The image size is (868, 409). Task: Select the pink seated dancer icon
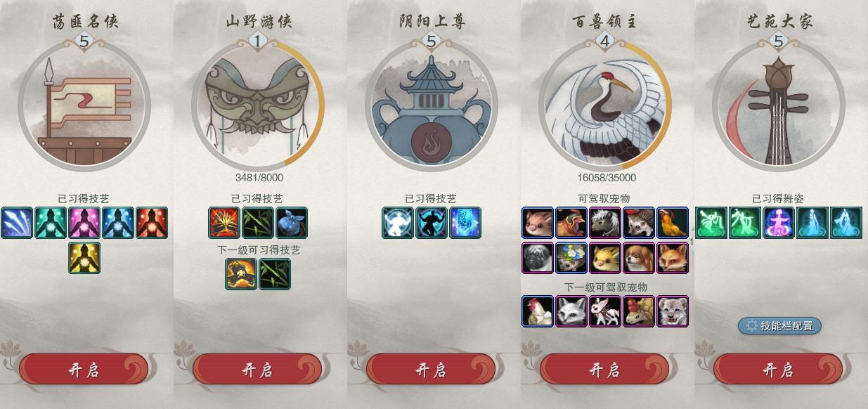(x=779, y=223)
